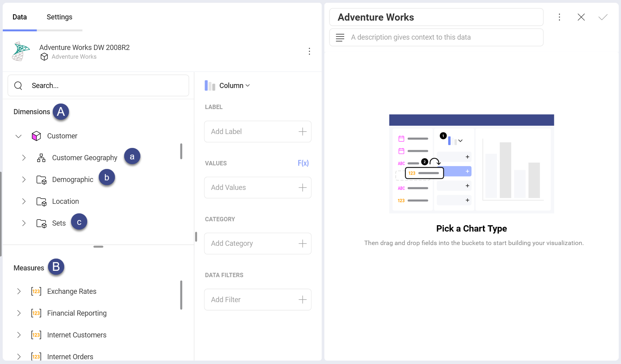
Task: Click the Location folder icon
Action: [x=42, y=201]
